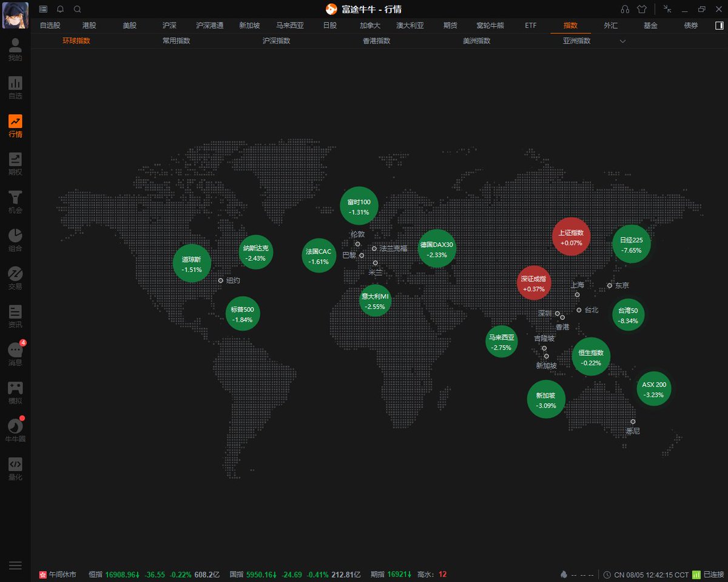
Task: Open the search magnifier icon
Action: point(77,9)
